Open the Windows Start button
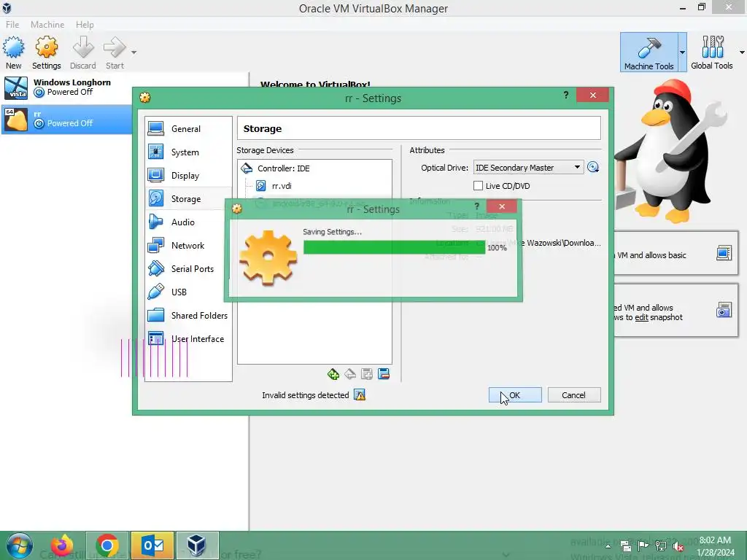Viewport: 747px width, 560px height. (20, 545)
